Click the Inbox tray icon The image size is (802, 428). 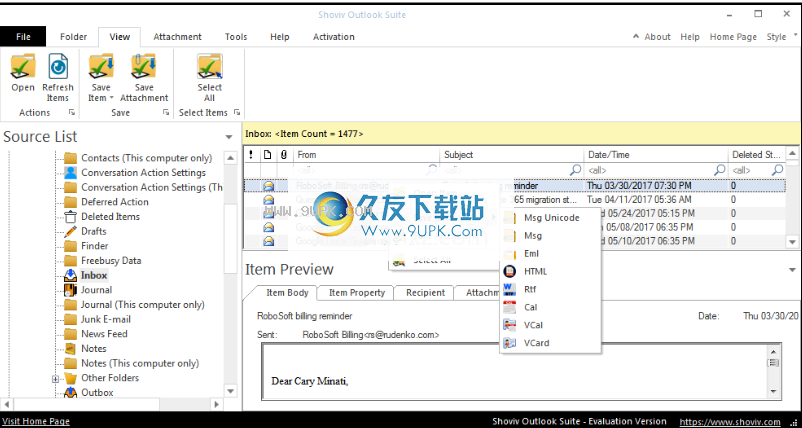tap(71, 276)
